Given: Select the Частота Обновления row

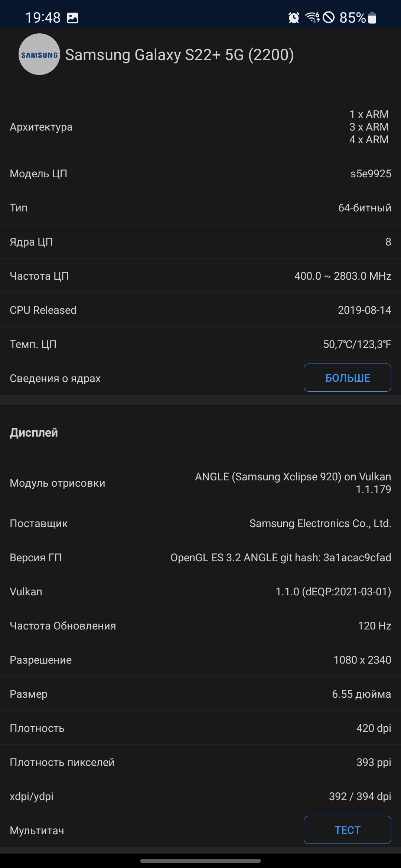Looking at the screenshot, I should (200, 626).
